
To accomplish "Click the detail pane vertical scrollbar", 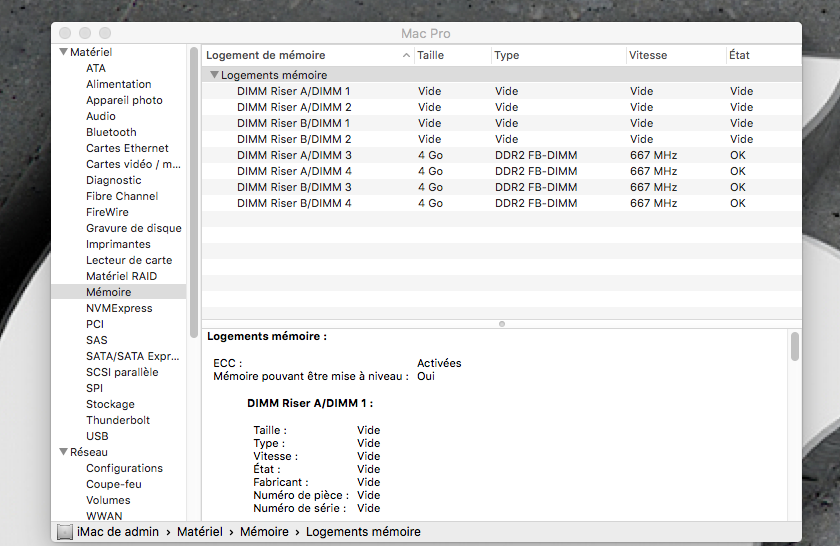I will (x=795, y=346).
